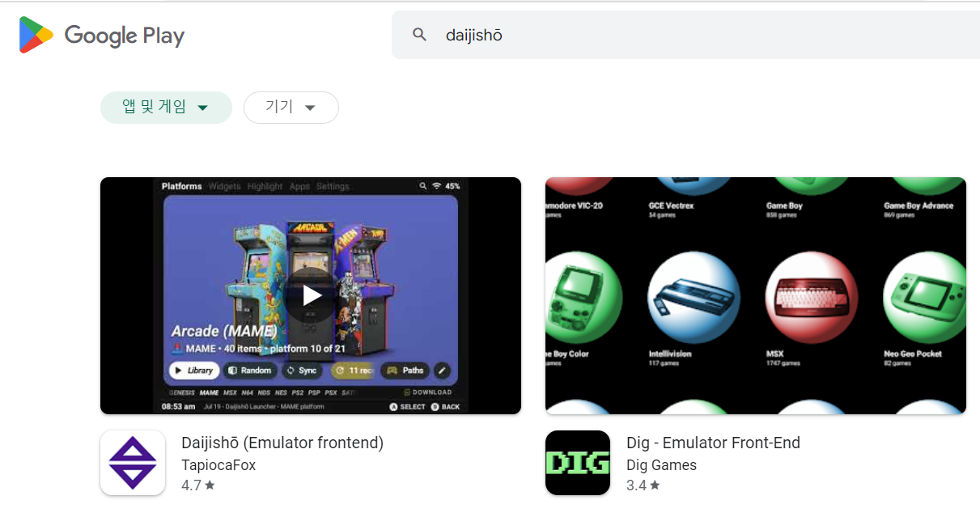
Task: Click the Sync button in video preview
Action: (x=302, y=371)
